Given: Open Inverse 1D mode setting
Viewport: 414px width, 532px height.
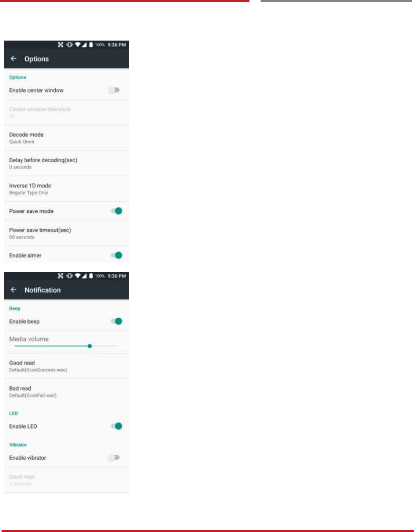Looking at the screenshot, I should click(66, 189).
